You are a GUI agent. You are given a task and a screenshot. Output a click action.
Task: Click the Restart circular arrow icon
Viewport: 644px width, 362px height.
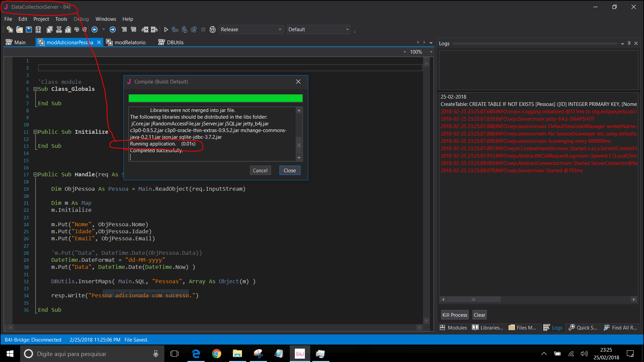pos(212,29)
